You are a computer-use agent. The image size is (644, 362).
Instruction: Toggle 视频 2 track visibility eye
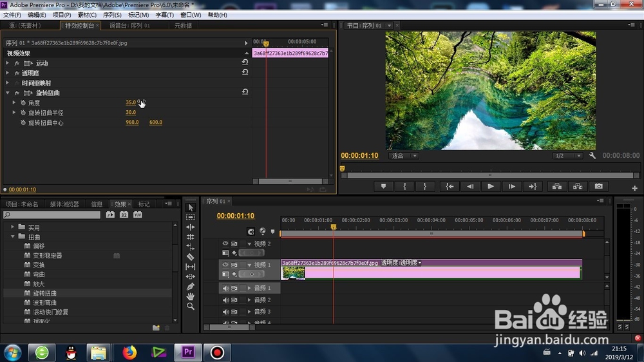(x=225, y=243)
